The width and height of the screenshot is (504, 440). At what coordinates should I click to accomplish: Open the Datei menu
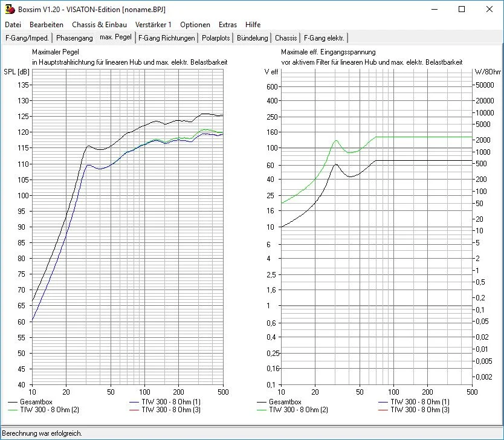(x=13, y=25)
